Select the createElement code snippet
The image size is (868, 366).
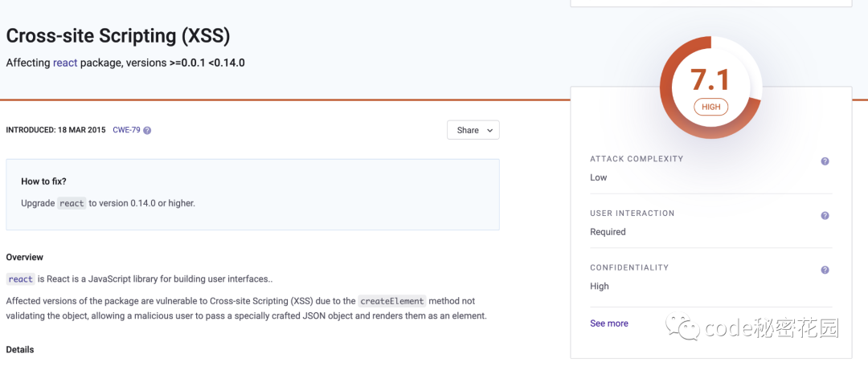pos(392,301)
